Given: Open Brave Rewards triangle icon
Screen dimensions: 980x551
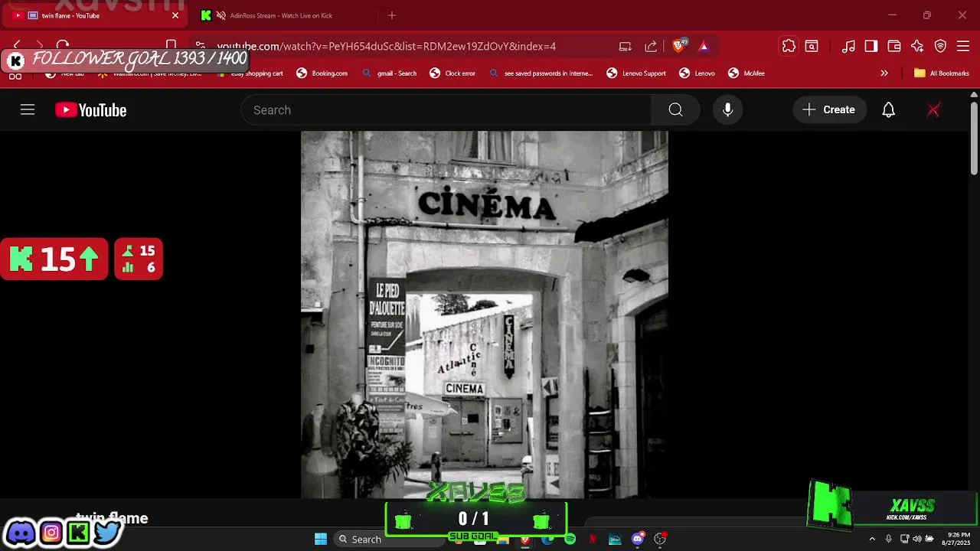Looking at the screenshot, I should 704,47.
